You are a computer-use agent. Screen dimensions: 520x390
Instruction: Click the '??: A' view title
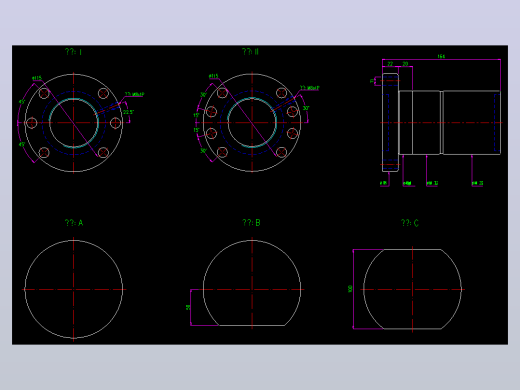pyautogui.click(x=74, y=223)
